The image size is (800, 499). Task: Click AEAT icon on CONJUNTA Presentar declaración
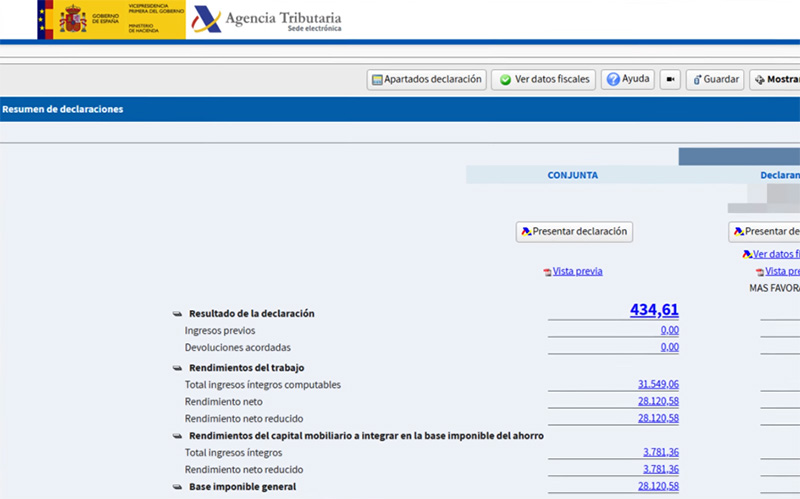(x=526, y=232)
